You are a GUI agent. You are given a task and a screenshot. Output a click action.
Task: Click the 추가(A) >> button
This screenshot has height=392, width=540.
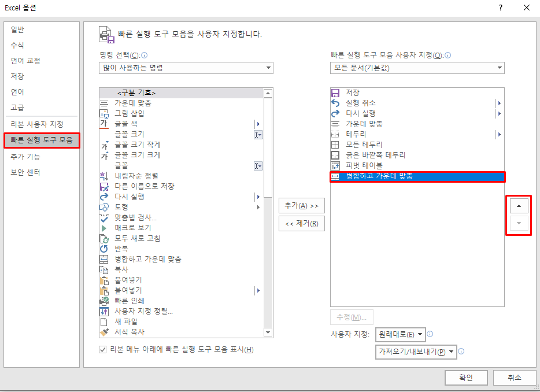coord(302,206)
